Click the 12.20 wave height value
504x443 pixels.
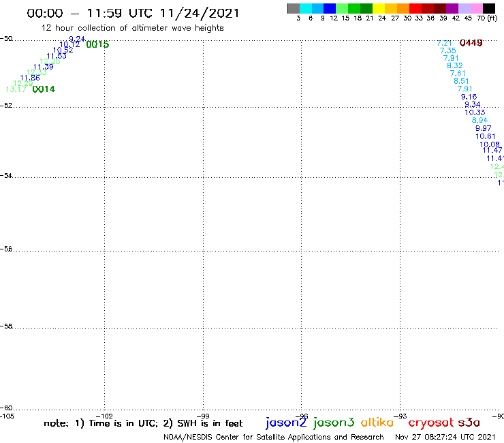click(50, 61)
